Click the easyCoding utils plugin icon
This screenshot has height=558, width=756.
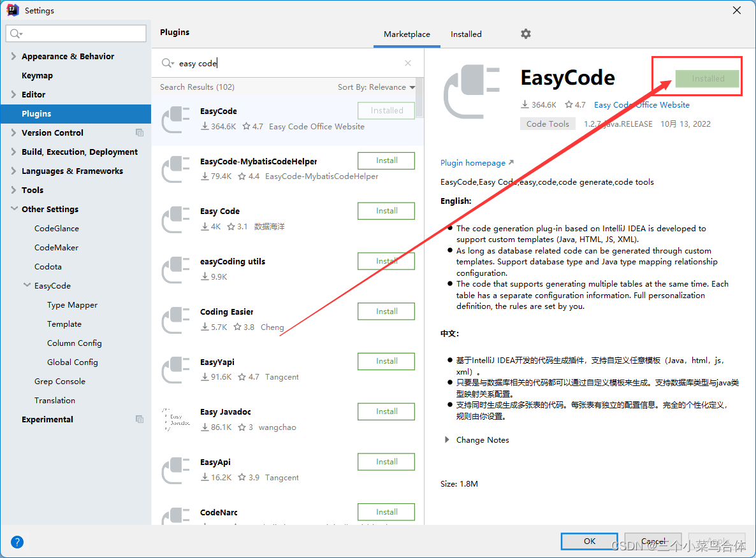point(176,269)
